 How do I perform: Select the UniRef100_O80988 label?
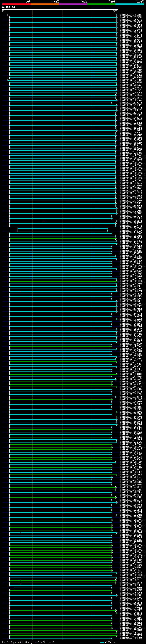pyautogui.click(x=131, y=55)
